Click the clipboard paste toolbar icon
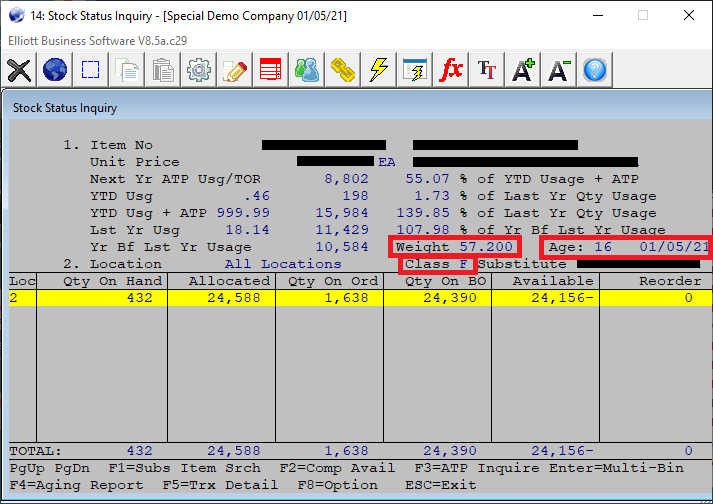This screenshot has width=713, height=504. pyautogui.click(x=163, y=70)
